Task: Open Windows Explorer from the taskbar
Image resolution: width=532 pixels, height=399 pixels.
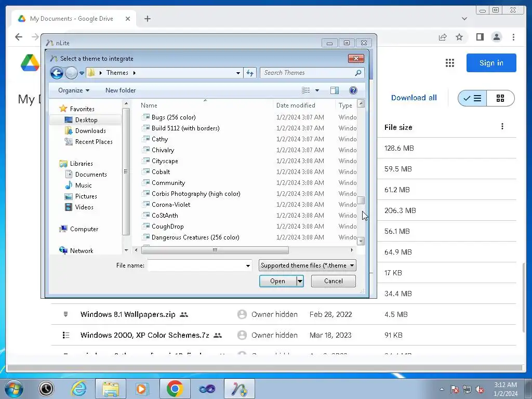Action: click(111, 389)
